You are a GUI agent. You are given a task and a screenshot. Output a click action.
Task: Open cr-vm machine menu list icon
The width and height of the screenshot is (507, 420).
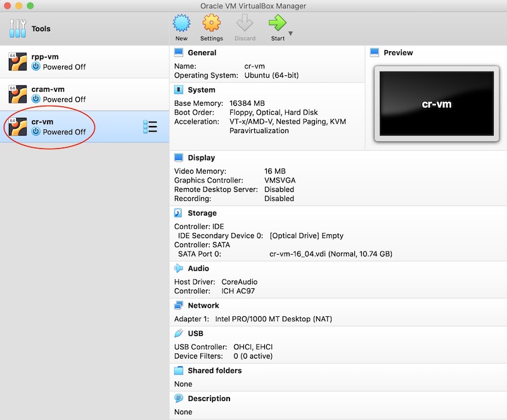pos(150,127)
